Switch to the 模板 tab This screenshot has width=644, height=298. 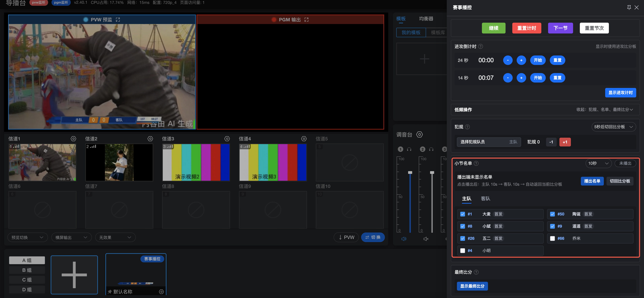tap(401, 19)
